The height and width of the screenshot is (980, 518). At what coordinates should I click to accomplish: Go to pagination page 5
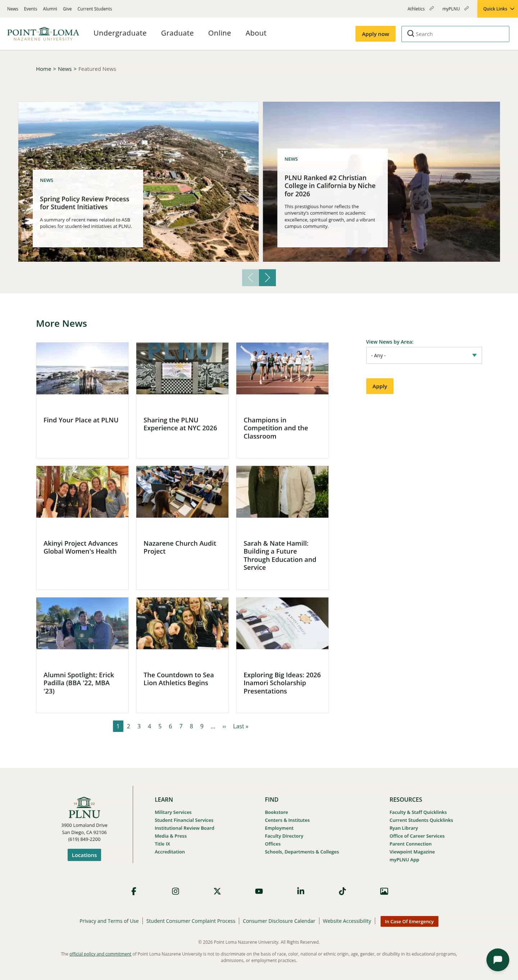[160, 726]
